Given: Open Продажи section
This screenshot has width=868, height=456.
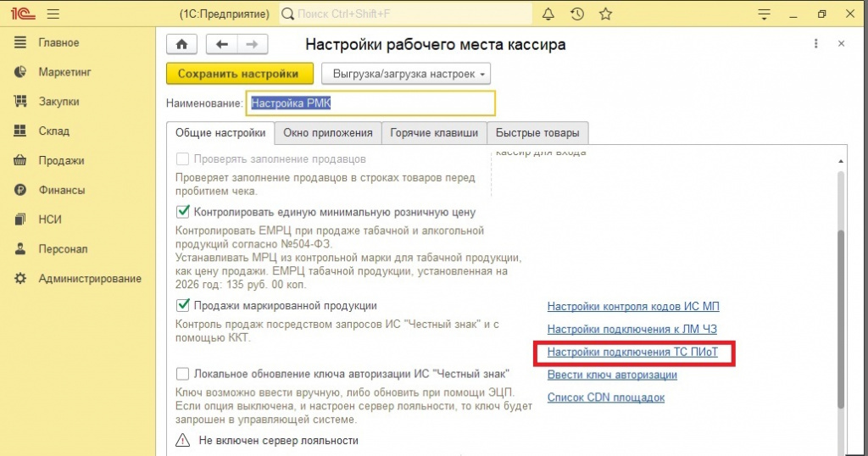Looking at the screenshot, I should (61, 160).
